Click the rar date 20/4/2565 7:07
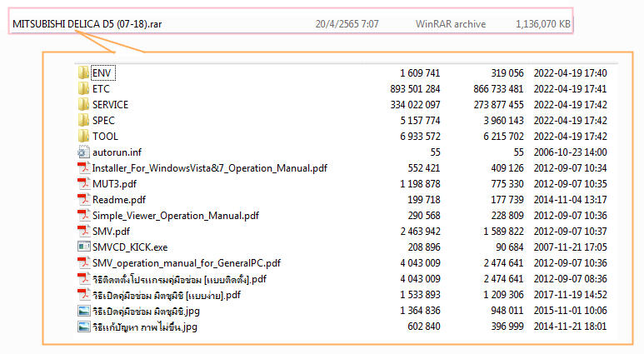Screen dimensions: 644x354 [347, 24]
